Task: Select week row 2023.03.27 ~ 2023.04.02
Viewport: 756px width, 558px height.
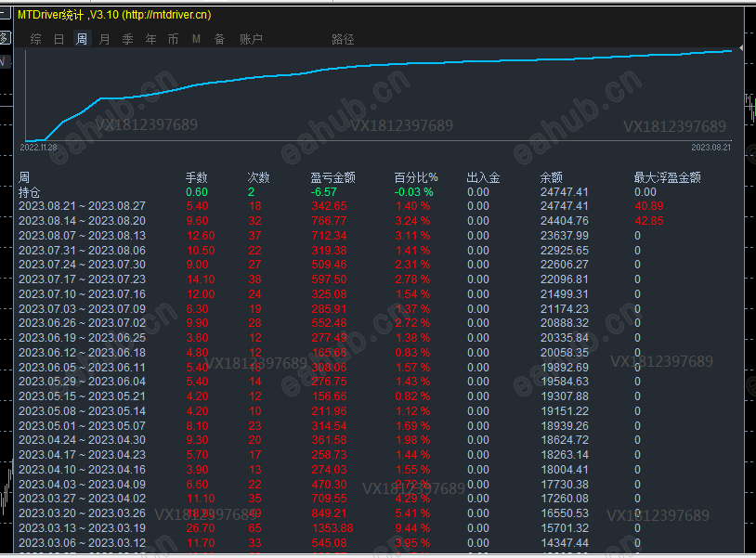Action: 82,499
